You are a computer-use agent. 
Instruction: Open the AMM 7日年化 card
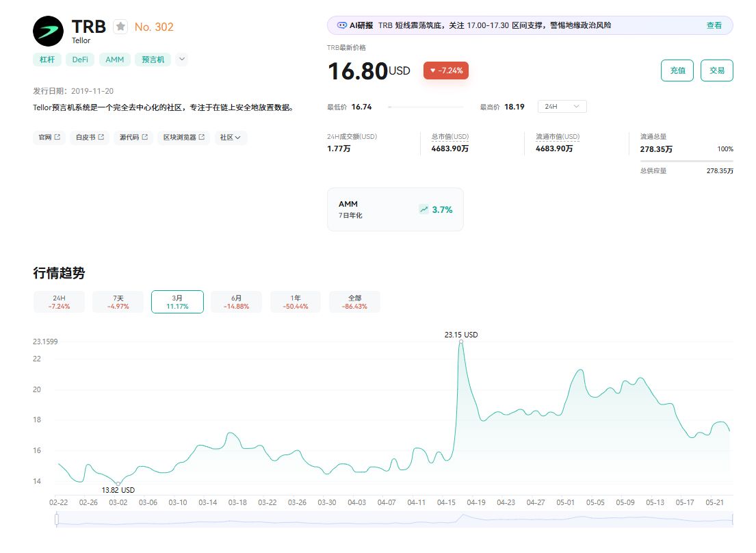395,209
